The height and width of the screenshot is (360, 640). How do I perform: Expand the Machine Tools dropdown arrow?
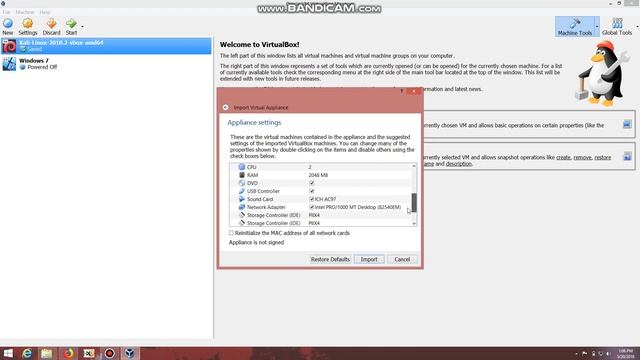[x=597, y=27]
